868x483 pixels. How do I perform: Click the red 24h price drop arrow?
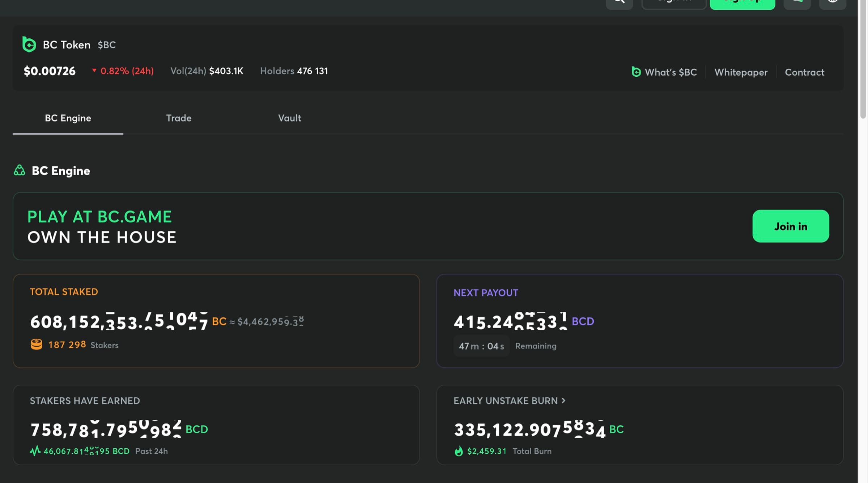click(x=94, y=70)
